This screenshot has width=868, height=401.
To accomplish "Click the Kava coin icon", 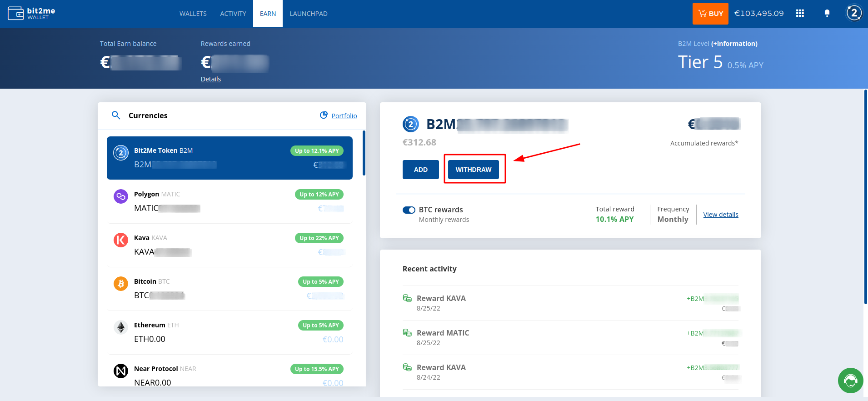I will tap(121, 240).
